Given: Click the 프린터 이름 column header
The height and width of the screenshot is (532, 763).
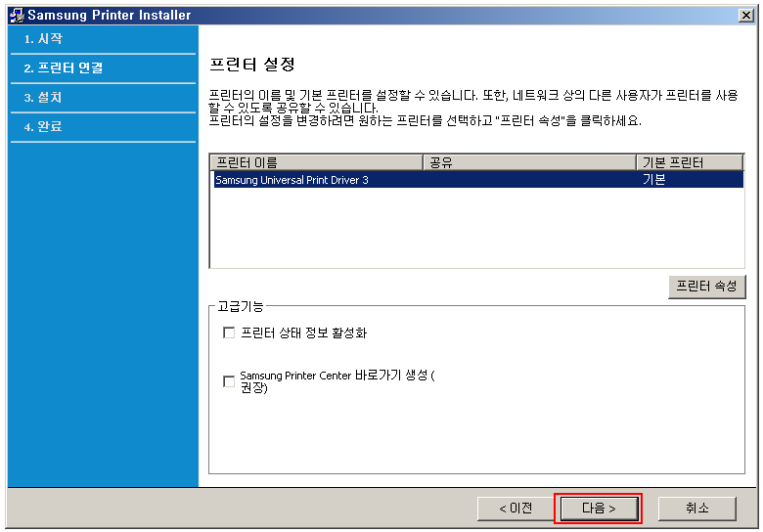Looking at the screenshot, I should (x=316, y=162).
